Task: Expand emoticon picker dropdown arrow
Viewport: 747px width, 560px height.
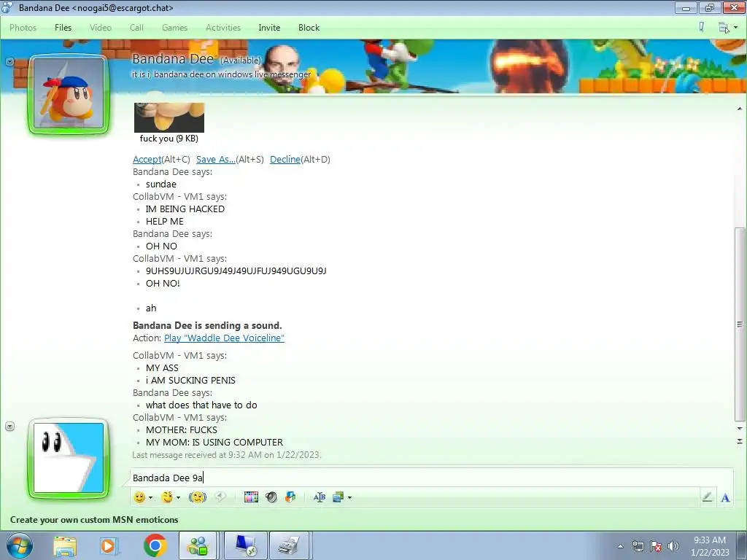Action: click(x=150, y=497)
